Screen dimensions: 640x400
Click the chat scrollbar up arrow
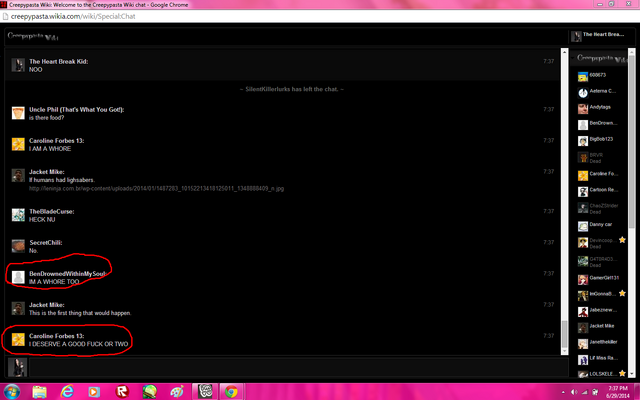[x=564, y=52]
